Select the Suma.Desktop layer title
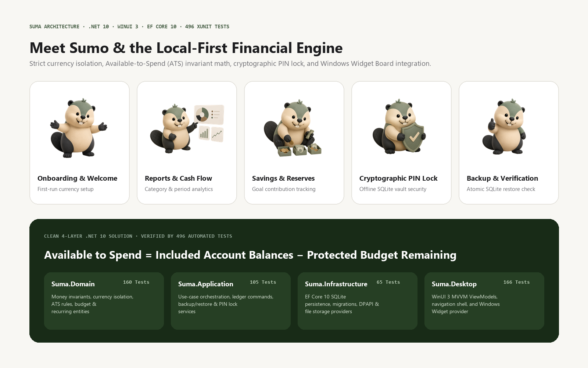The height and width of the screenshot is (368, 588). click(x=454, y=284)
